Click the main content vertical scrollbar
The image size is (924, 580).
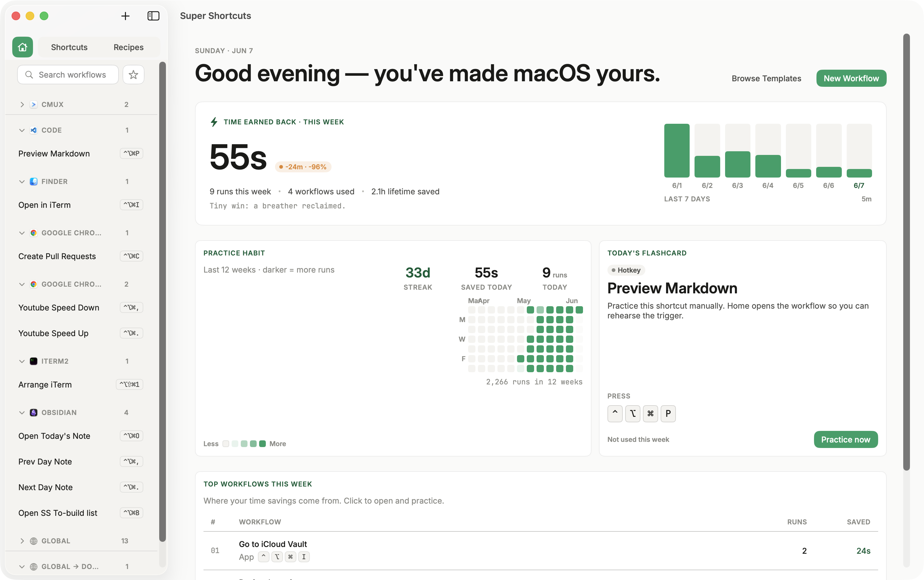[x=906, y=251]
